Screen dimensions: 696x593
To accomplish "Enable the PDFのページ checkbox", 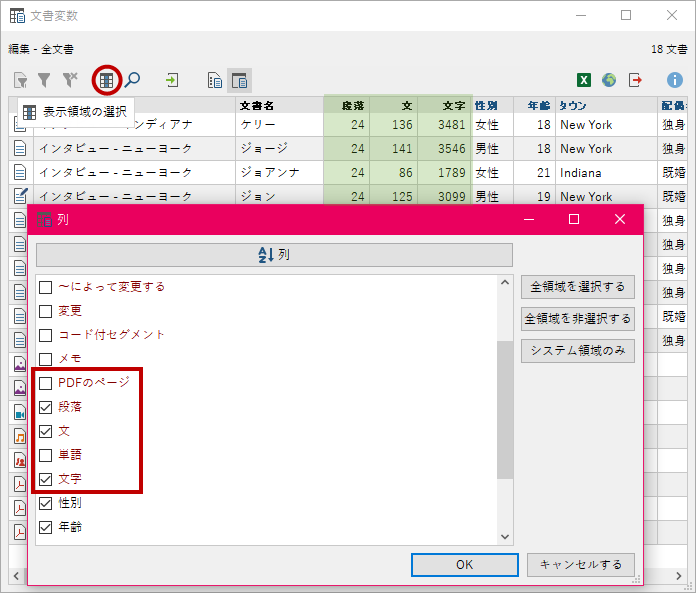I will [x=45, y=383].
